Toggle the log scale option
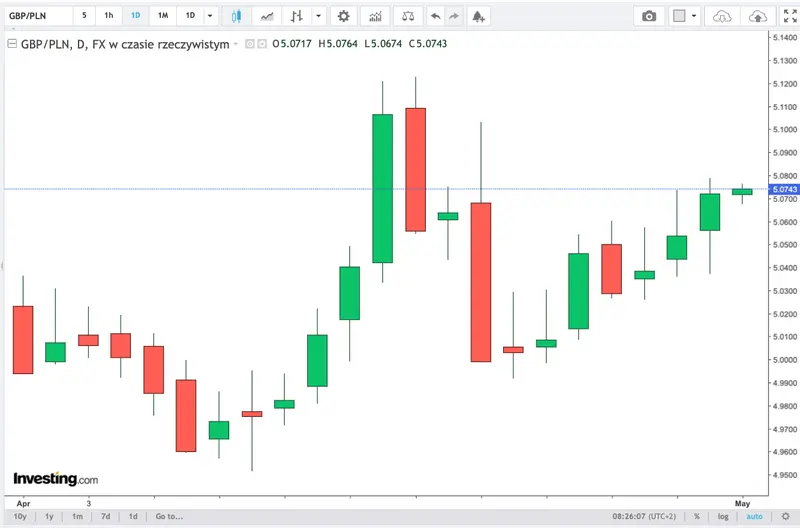Image resolution: width=800 pixels, height=528 pixels. coord(723,516)
